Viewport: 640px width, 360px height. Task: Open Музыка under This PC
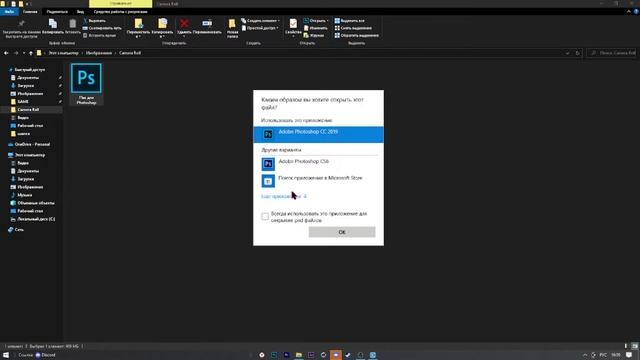coord(24,195)
